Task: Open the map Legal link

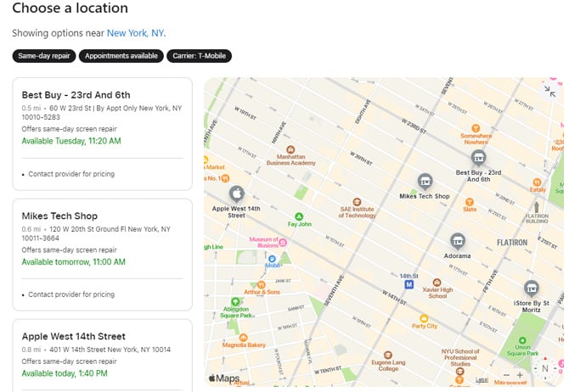Action: pyautogui.click(x=482, y=379)
